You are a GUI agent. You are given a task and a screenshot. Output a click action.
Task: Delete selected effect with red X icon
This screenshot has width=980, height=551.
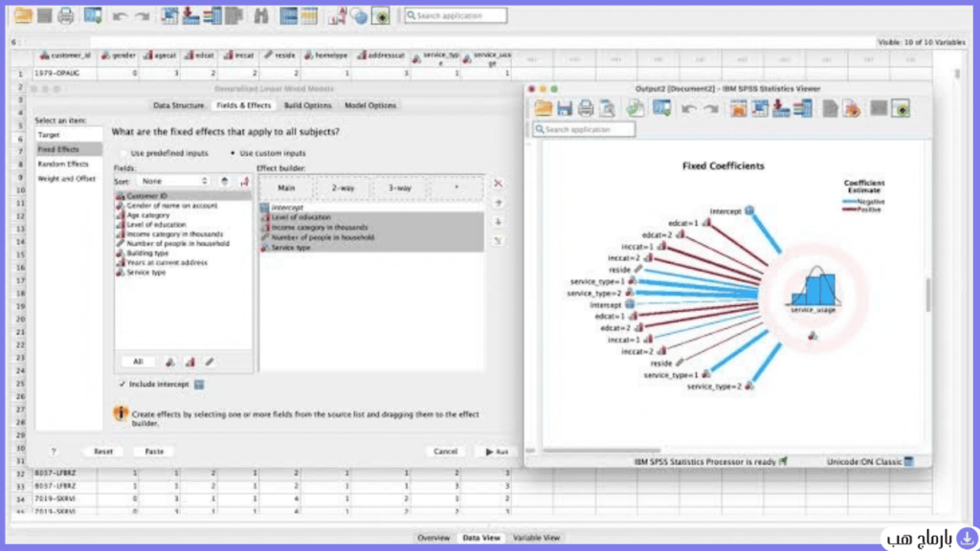[498, 183]
